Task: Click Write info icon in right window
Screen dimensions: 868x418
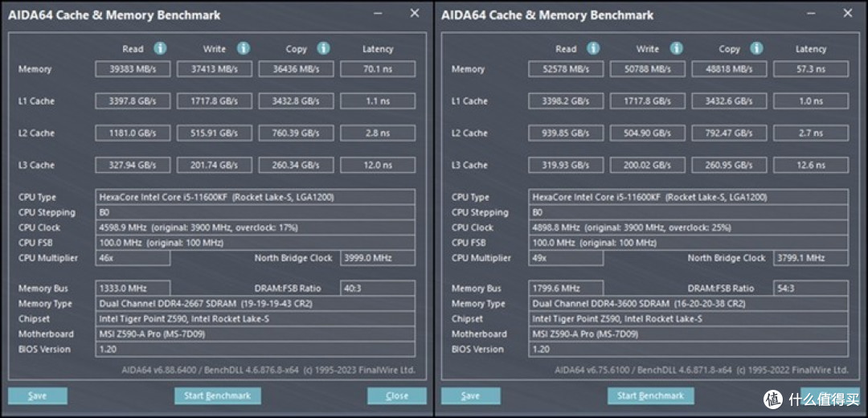Action: tap(676, 49)
